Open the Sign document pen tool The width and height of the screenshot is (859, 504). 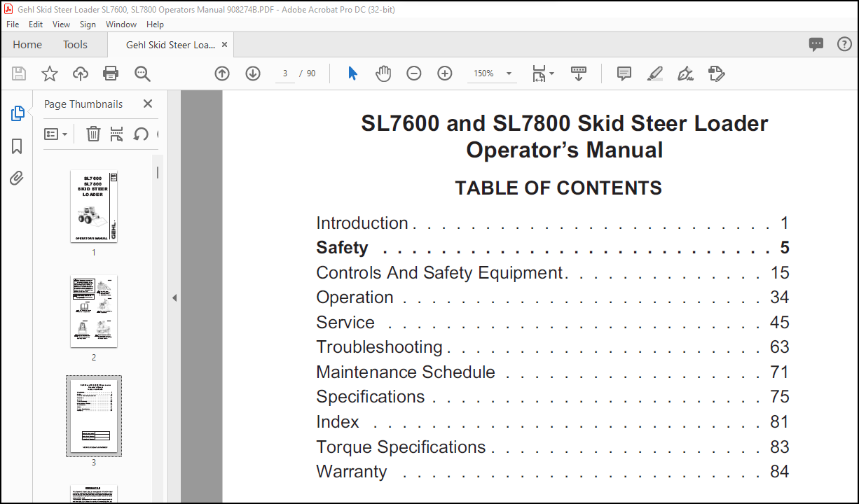coord(686,73)
